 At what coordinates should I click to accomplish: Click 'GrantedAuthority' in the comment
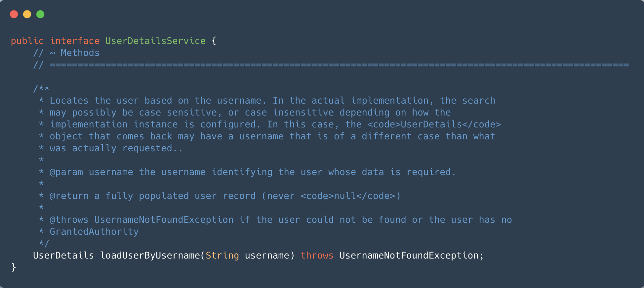click(94, 232)
